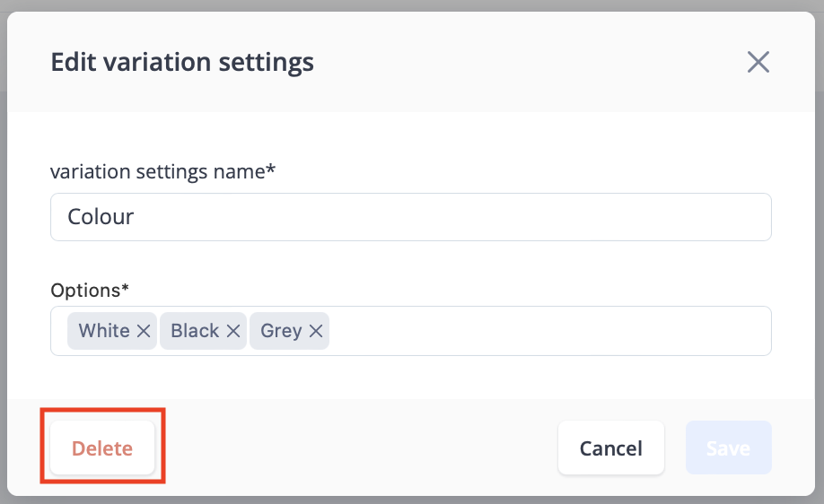This screenshot has width=824, height=504.
Task: Click the 'Options*' label
Action: click(90, 290)
